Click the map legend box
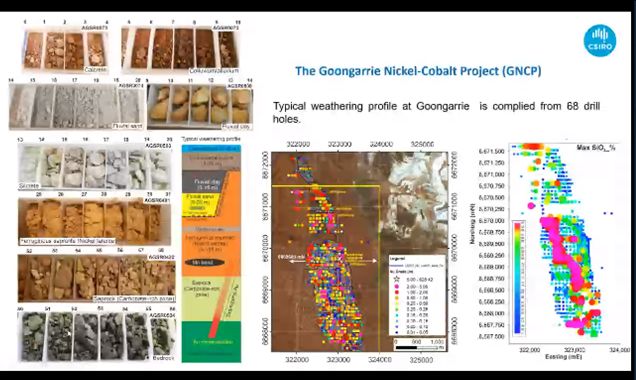 click(x=417, y=295)
